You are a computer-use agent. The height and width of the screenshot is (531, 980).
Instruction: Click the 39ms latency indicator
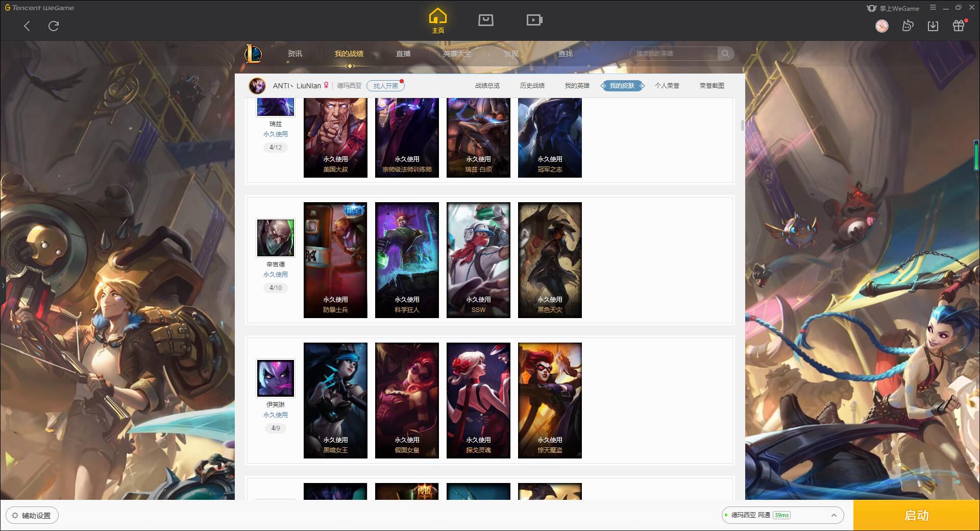click(781, 515)
